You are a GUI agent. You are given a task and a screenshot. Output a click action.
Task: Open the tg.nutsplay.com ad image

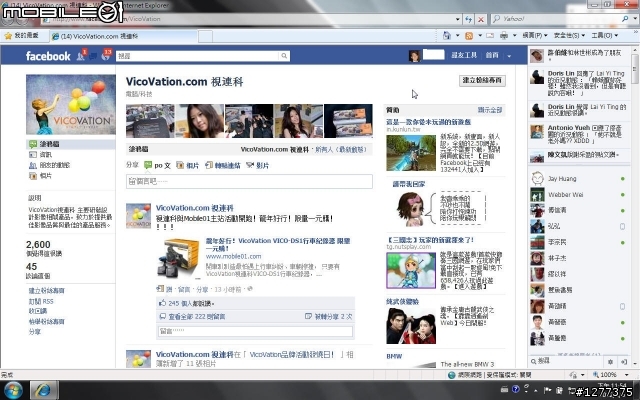click(x=411, y=270)
